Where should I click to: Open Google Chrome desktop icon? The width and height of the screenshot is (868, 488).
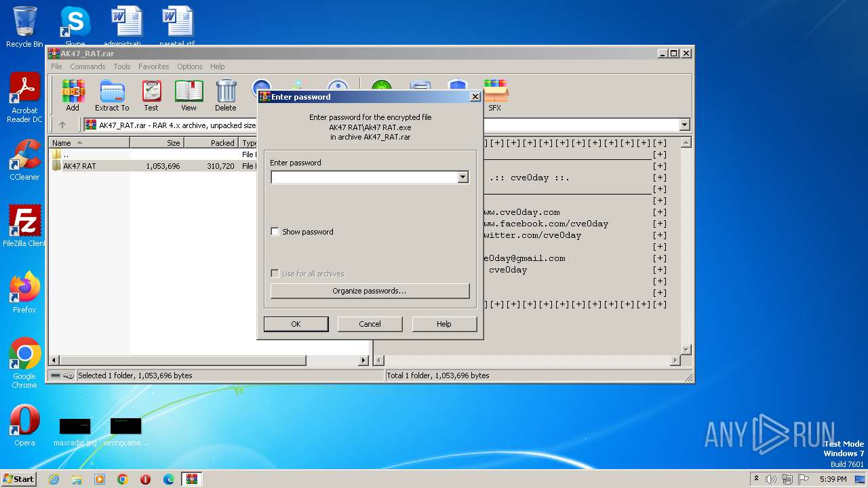tap(24, 363)
